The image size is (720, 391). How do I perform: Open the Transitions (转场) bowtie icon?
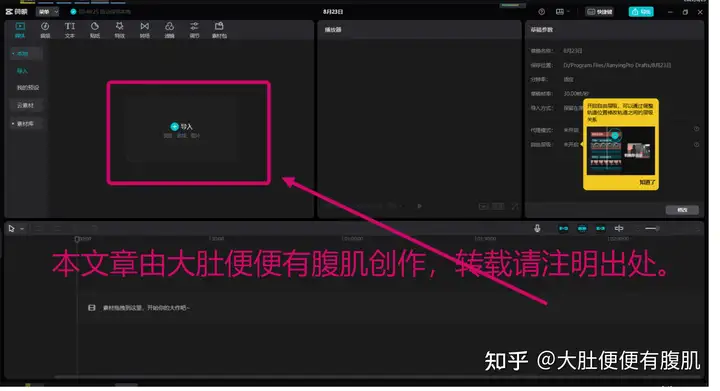pos(145,30)
